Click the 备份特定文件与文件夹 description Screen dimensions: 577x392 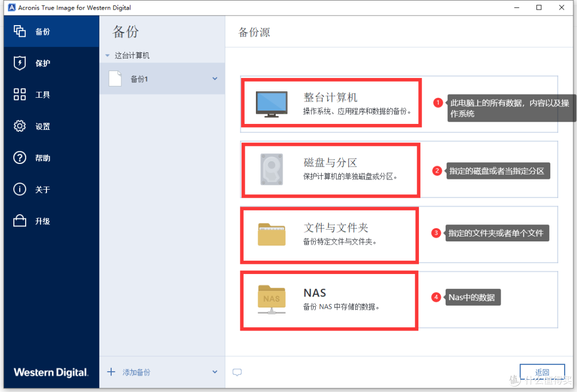pos(340,241)
